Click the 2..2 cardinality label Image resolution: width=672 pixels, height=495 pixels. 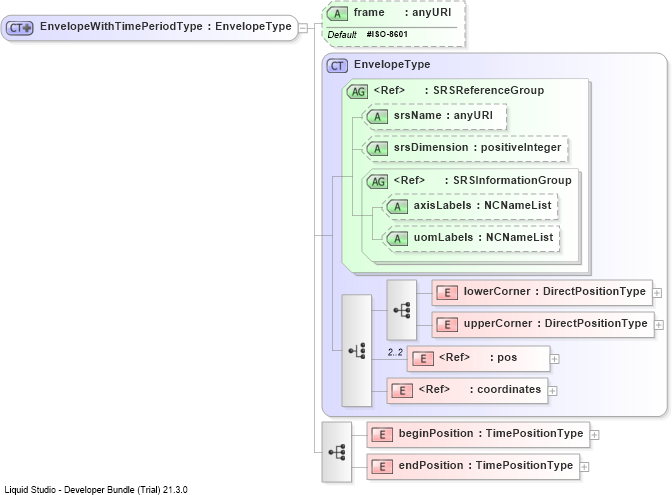(x=395, y=352)
